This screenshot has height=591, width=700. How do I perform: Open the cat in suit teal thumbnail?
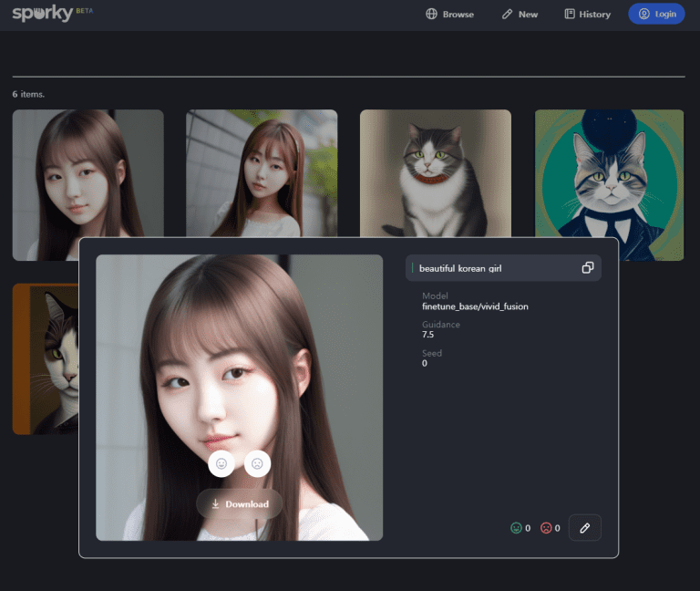[609, 182]
